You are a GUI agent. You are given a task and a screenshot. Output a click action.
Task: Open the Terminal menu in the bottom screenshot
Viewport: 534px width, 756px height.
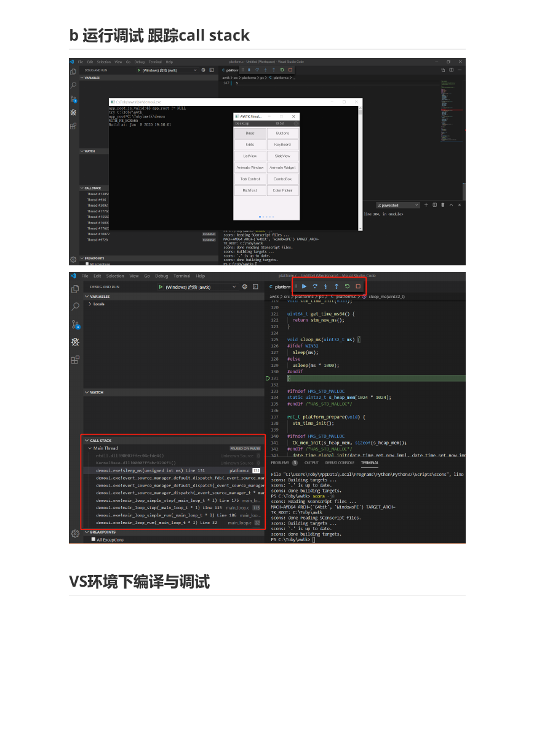tap(181, 276)
